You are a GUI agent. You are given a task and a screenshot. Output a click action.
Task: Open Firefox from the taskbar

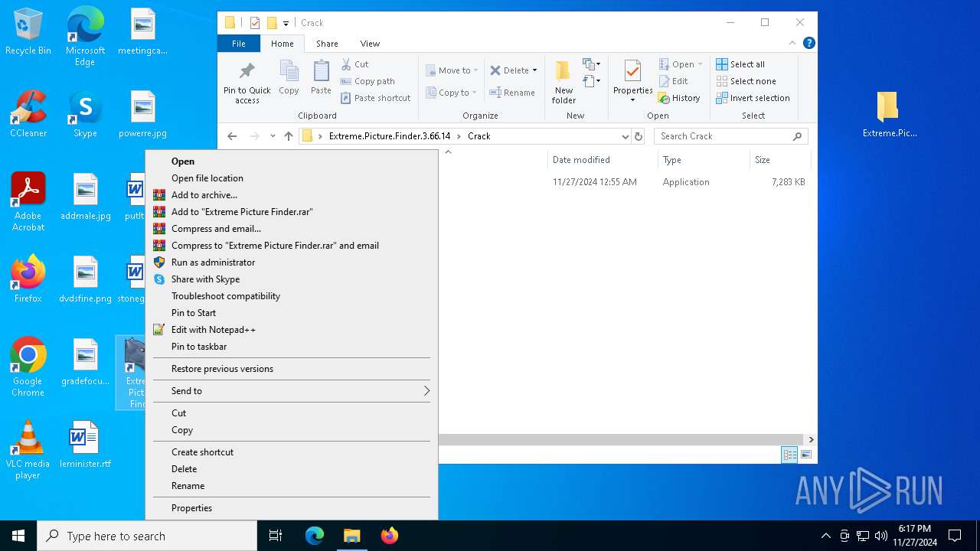tap(390, 536)
